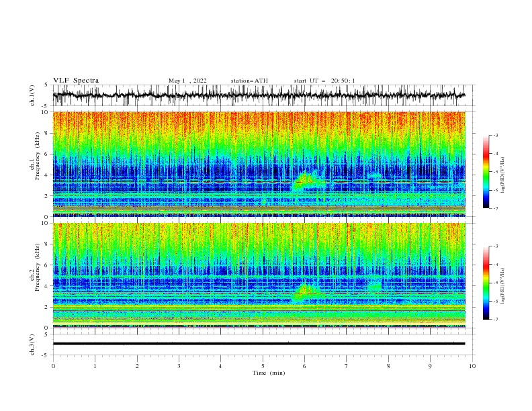This screenshot has width=532, height=411.
Task: Click time axis tick label "5"
Action: pos(263,366)
